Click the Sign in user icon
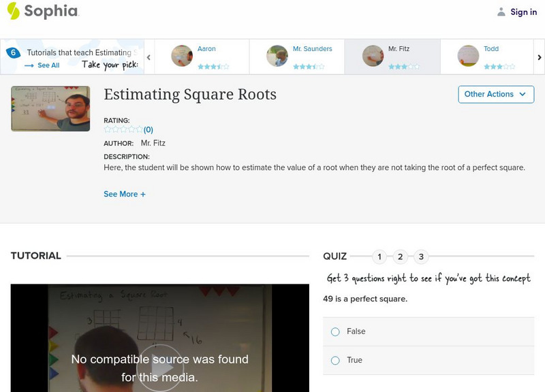This screenshot has width=545, height=392. coord(501,12)
